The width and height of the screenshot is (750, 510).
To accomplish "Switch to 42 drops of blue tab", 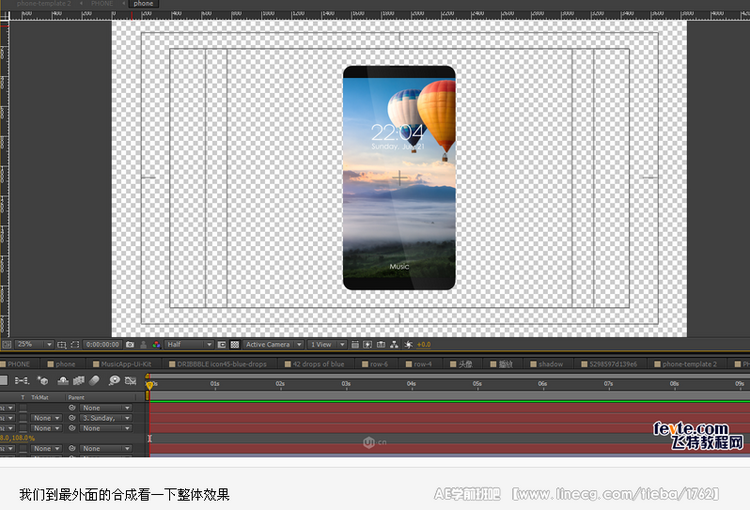I will (x=315, y=364).
